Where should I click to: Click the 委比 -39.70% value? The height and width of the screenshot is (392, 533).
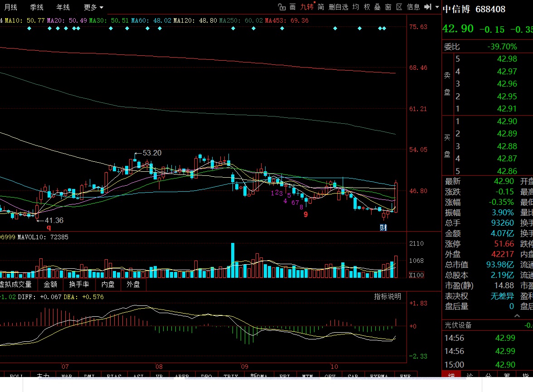click(x=502, y=47)
